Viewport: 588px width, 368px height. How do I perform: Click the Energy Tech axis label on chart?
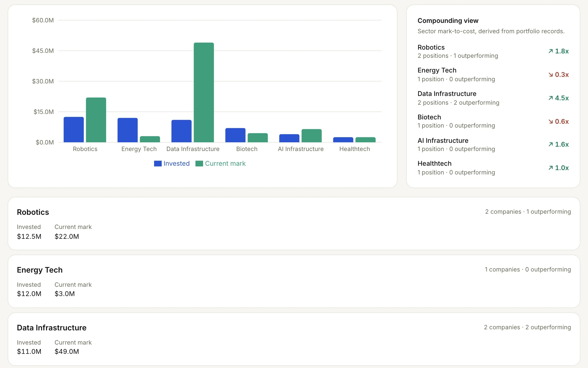click(139, 149)
